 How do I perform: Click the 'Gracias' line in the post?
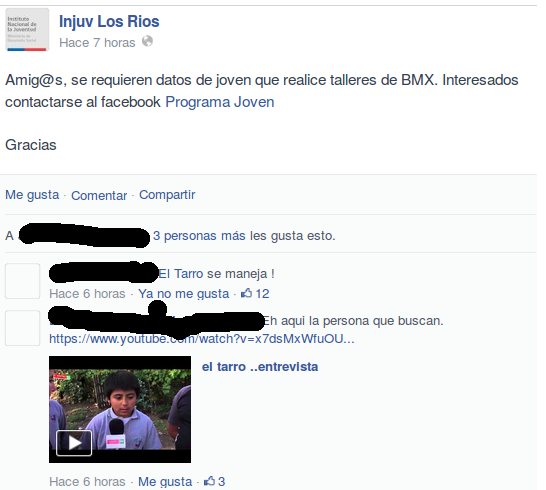[31, 145]
